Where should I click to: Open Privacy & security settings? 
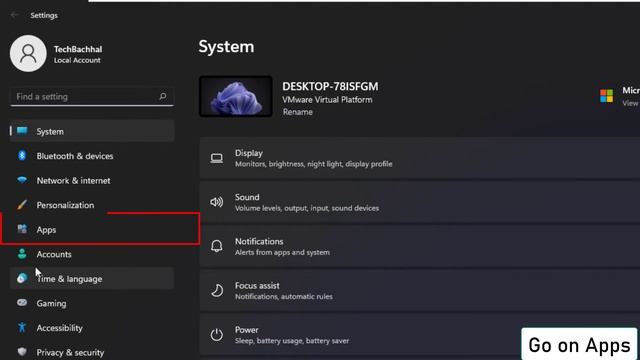pos(92,352)
